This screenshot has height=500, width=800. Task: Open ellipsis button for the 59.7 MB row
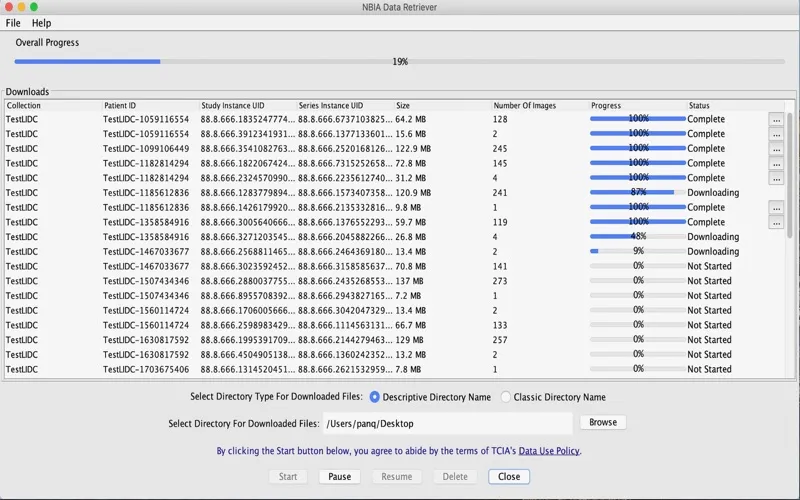click(x=776, y=222)
